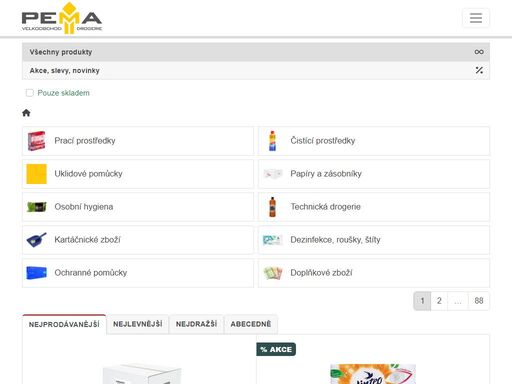Click the PEMA logo
Viewport: 512px width, 384px height.
62,18
